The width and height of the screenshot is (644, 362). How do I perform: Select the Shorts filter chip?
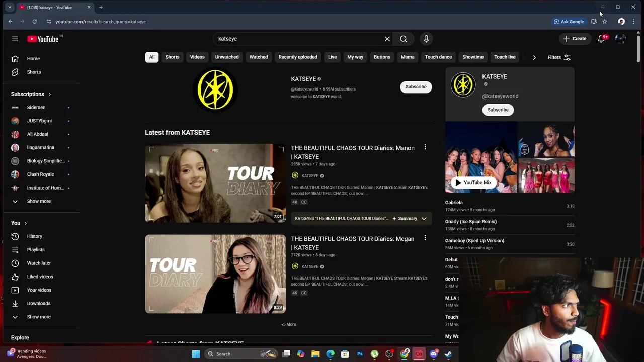tap(172, 57)
